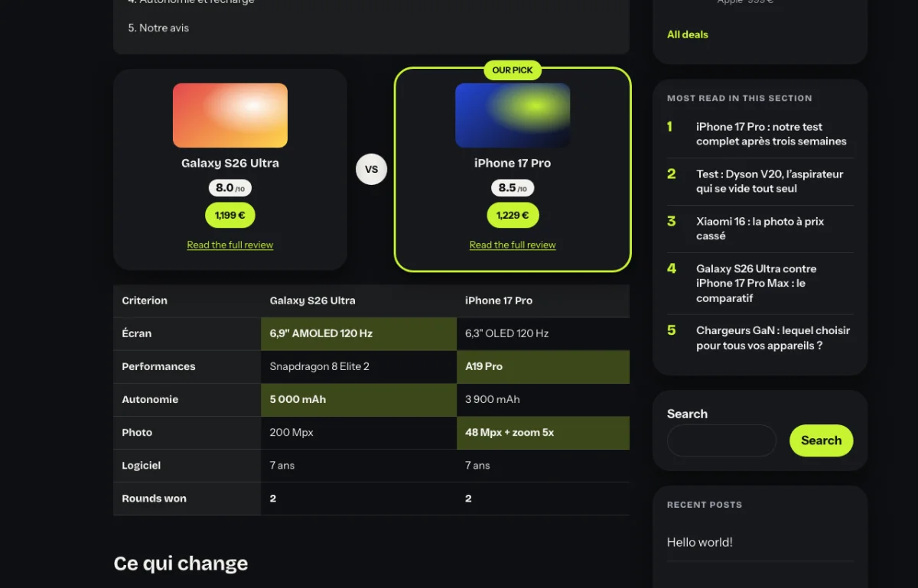Click the OUR PICK badge
This screenshot has width=918, height=588.
point(513,70)
